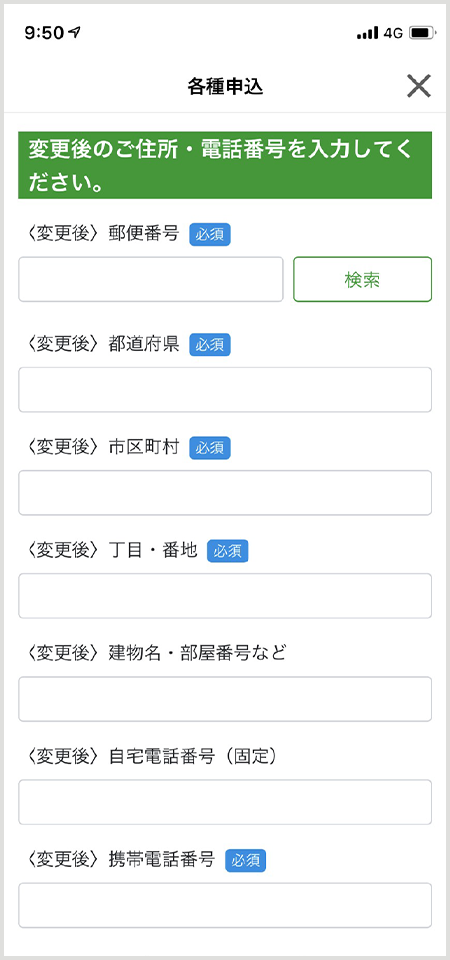Focus the 建物名・部屋番号など field
Image resolution: width=450 pixels, height=960 pixels.
[225, 699]
